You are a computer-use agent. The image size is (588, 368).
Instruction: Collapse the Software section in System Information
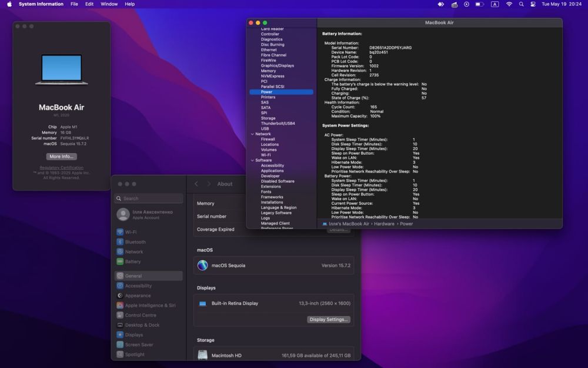tap(252, 160)
